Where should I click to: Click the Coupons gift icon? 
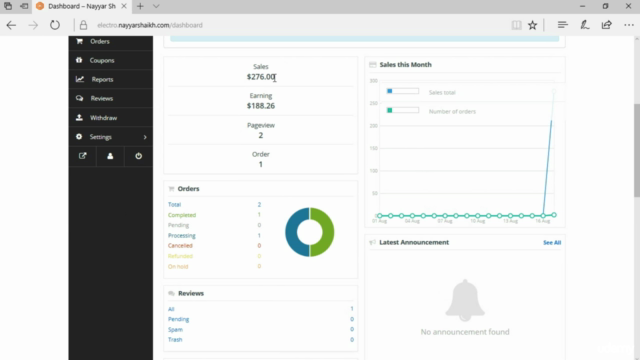79,60
